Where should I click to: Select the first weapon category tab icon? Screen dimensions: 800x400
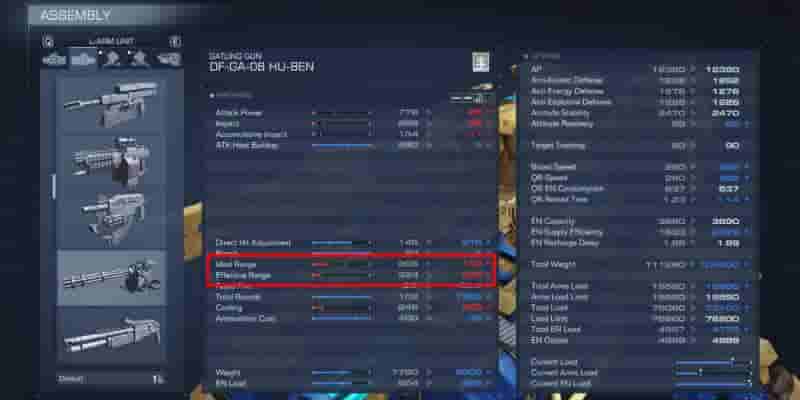tap(55, 60)
